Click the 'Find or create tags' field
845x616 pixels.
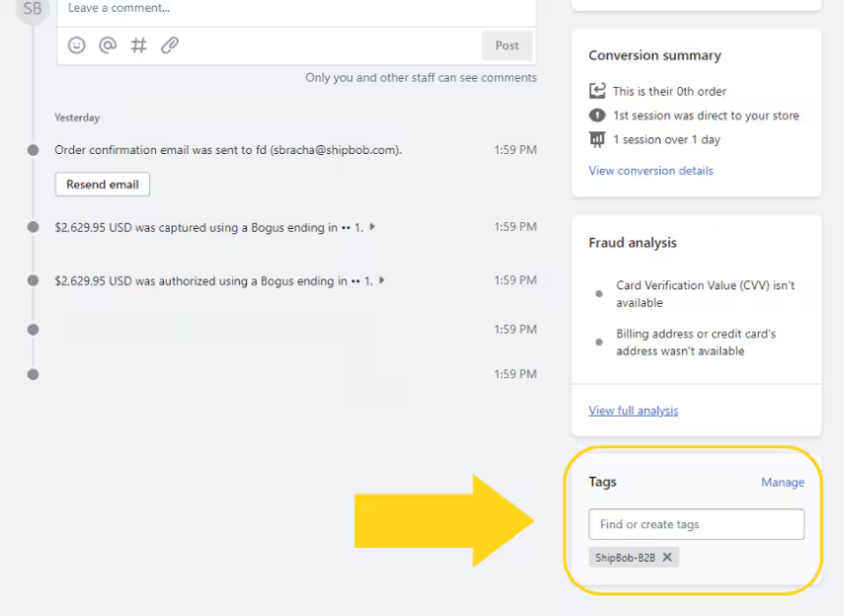[x=696, y=524]
